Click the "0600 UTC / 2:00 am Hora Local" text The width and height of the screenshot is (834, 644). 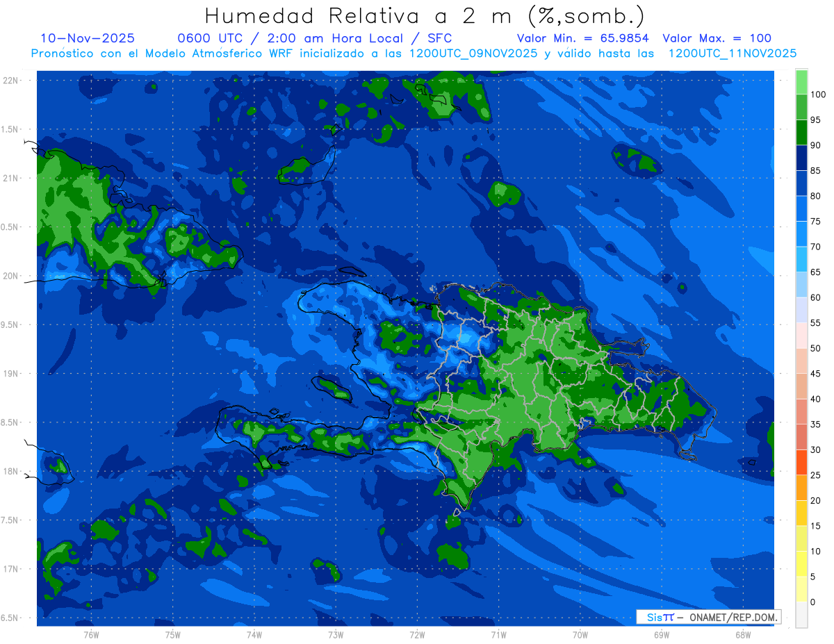(x=290, y=38)
